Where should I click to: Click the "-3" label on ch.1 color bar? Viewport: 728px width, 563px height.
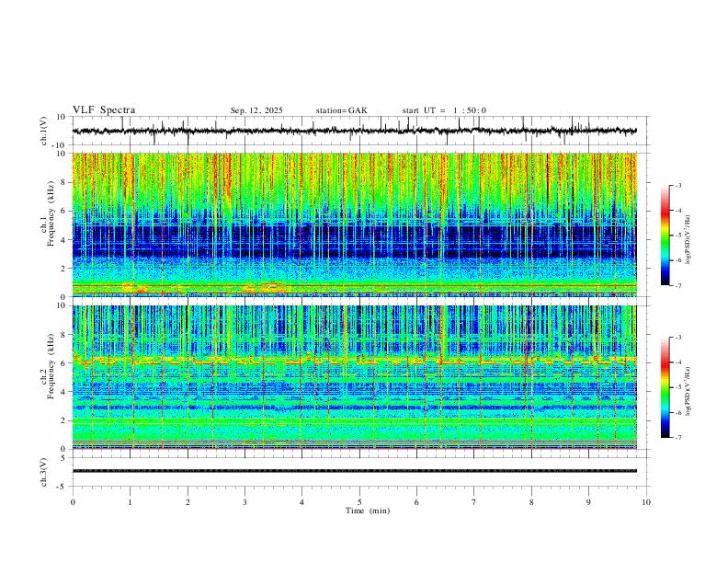coord(678,185)
